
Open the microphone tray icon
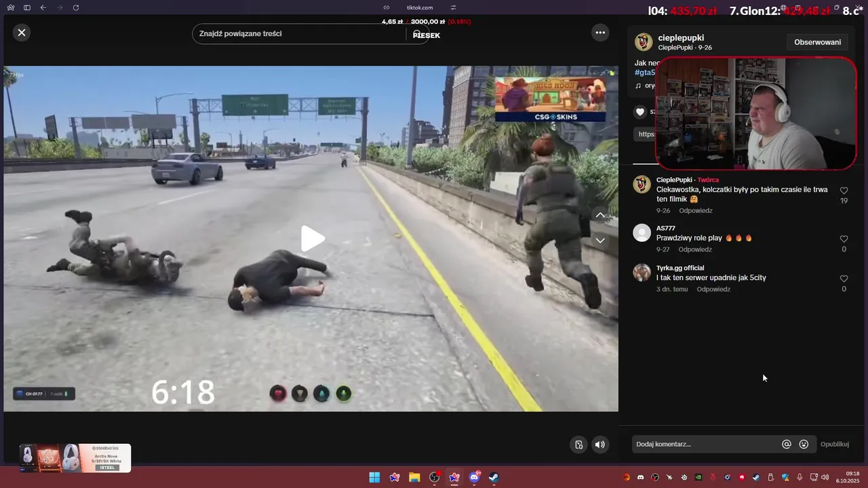[800, 478]
